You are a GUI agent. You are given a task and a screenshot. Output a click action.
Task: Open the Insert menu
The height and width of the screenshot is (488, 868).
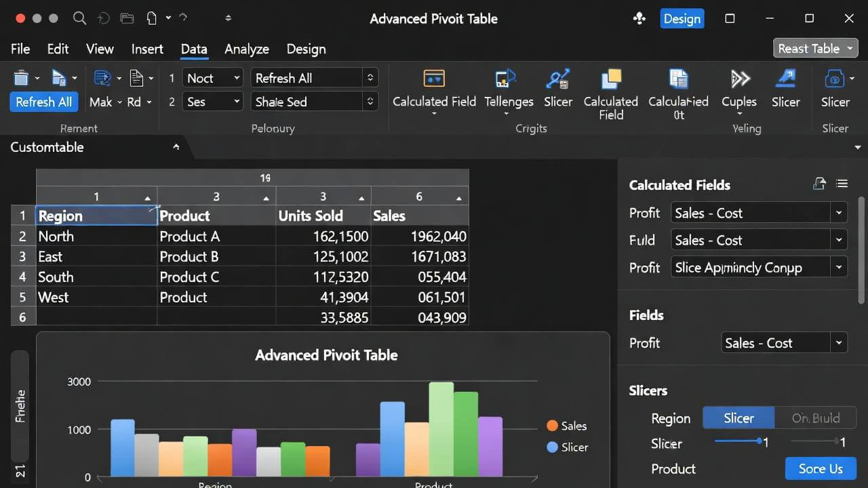[147, 49]
